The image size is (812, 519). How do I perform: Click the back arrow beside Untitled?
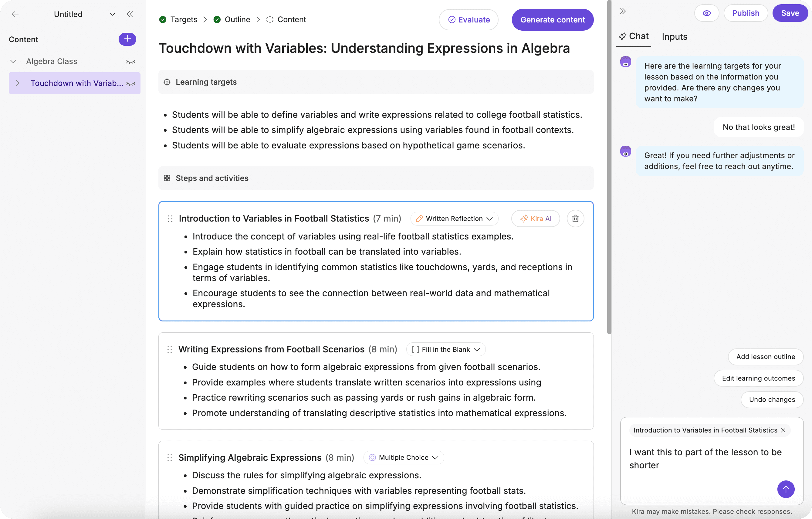pos(15,14)
